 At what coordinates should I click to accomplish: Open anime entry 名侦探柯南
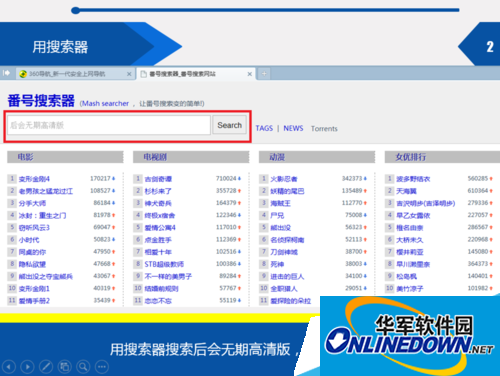pyautogui.click(x=287, y=240)
